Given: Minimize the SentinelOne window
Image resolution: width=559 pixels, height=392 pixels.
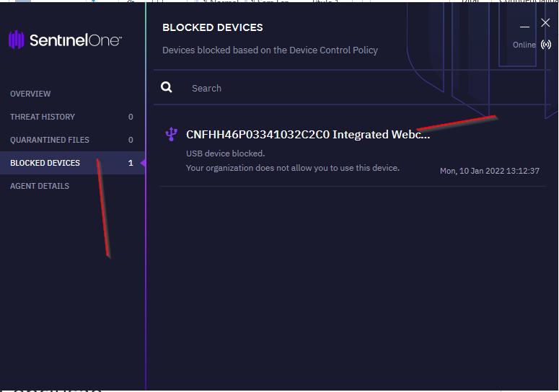Looking at the screenshot, I should point(524,27).
